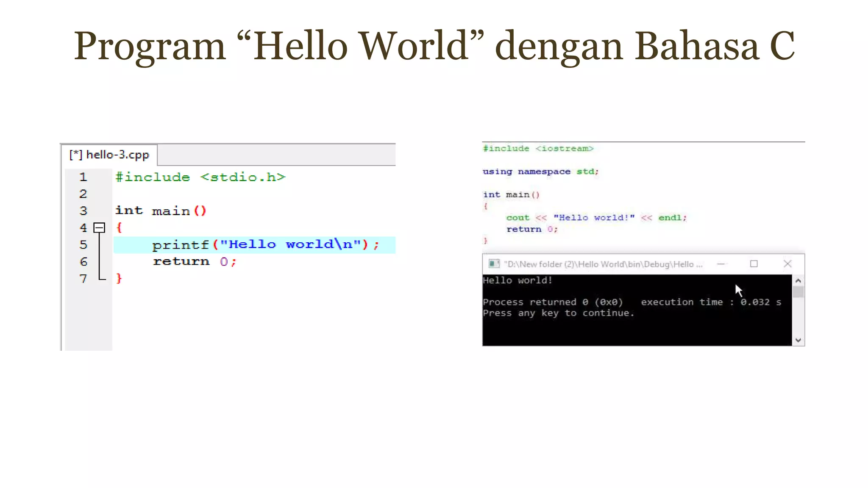This screenshot has width=868, height=488.
Task: Click the int main() line in hello-3.cpp
Action: coord(161,211)
